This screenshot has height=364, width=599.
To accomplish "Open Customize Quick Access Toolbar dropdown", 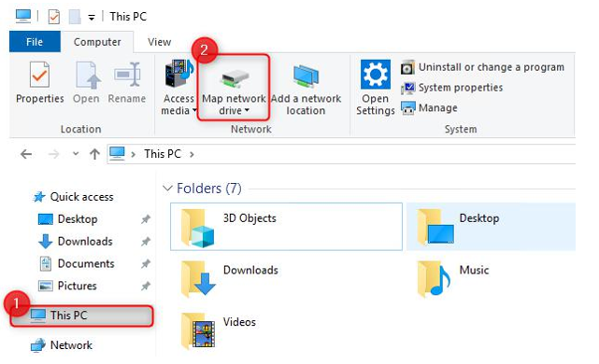I will [92, 17].
